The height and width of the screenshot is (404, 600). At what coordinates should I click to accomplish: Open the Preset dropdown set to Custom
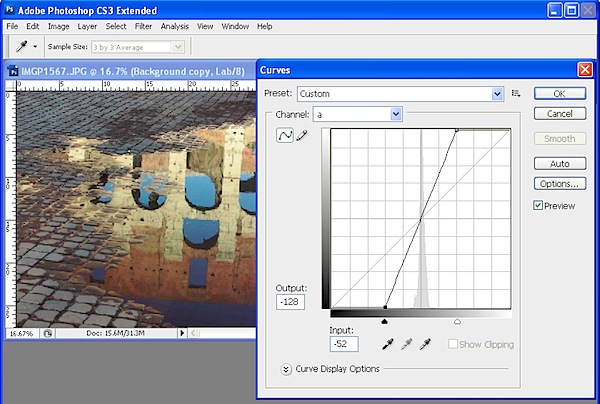[399, 94]
